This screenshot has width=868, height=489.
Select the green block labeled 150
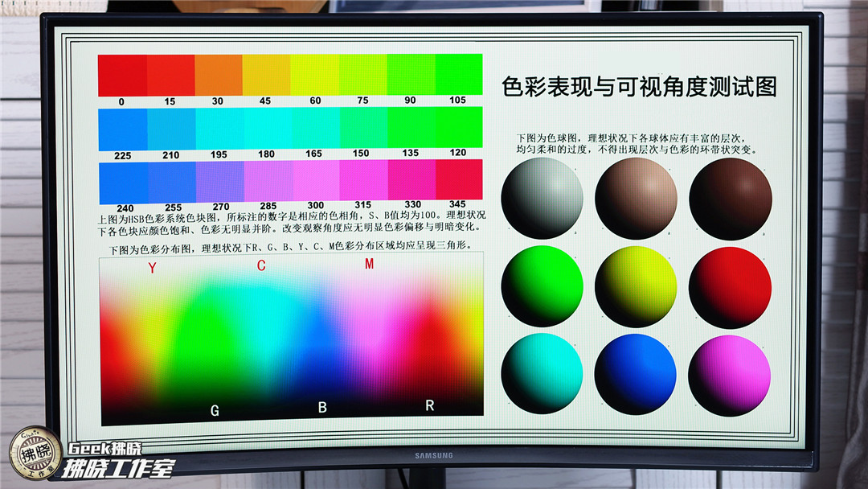tap(363, 128)
